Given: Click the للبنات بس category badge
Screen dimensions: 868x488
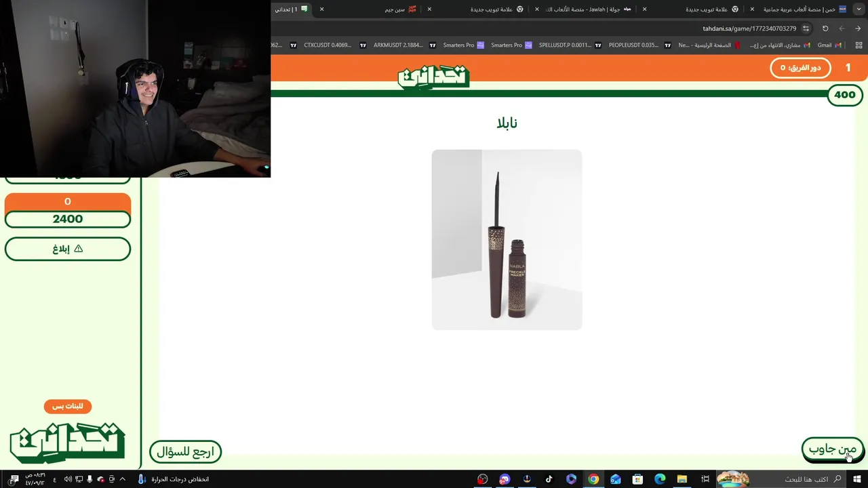Looking at the screenshot, I should [x=68, y=406].
